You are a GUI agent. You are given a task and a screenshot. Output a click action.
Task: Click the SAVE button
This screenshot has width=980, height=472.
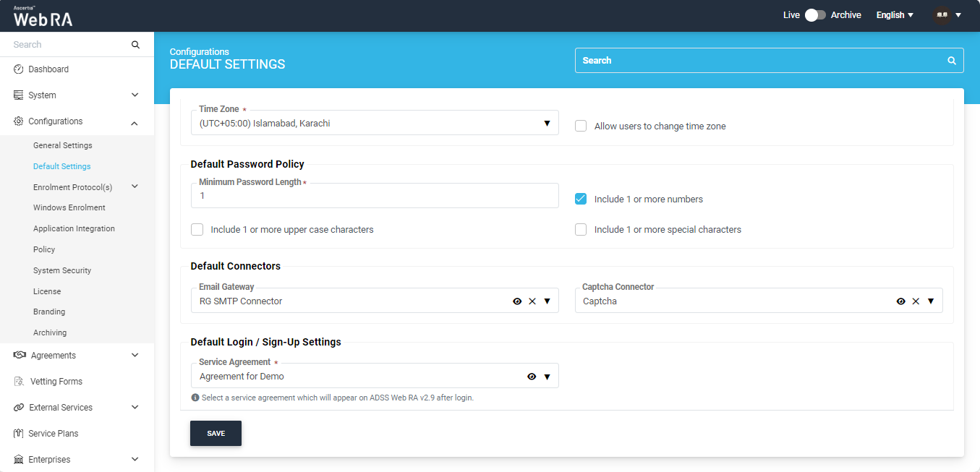[216, 434]
